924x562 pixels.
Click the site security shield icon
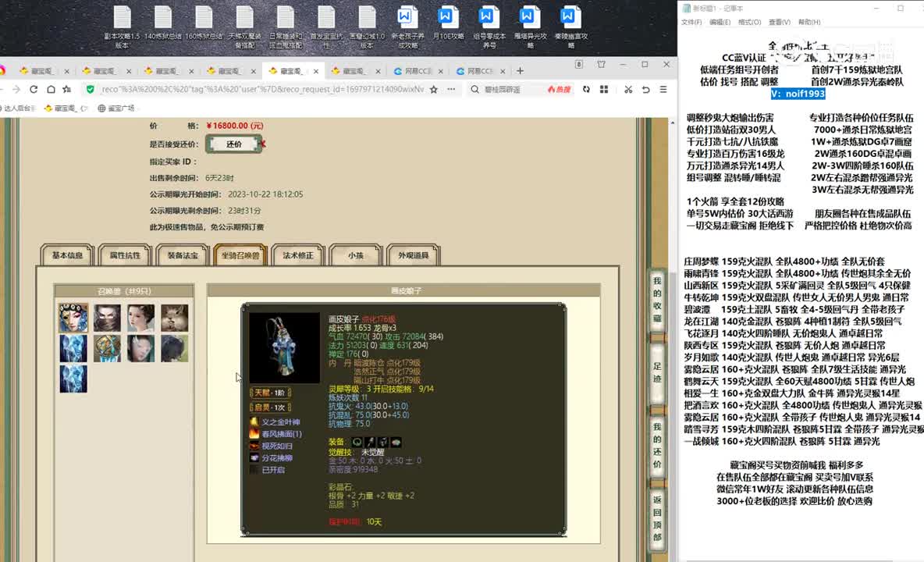coord(91,89)
